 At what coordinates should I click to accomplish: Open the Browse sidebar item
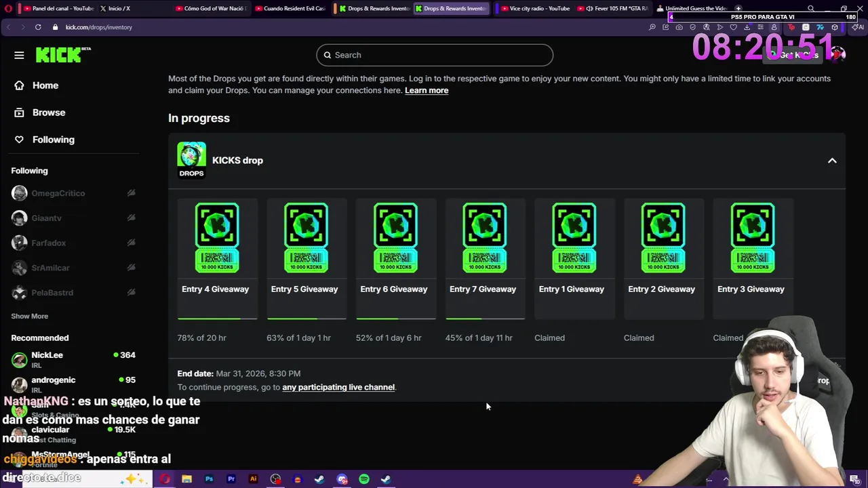[x=48, y=113]
